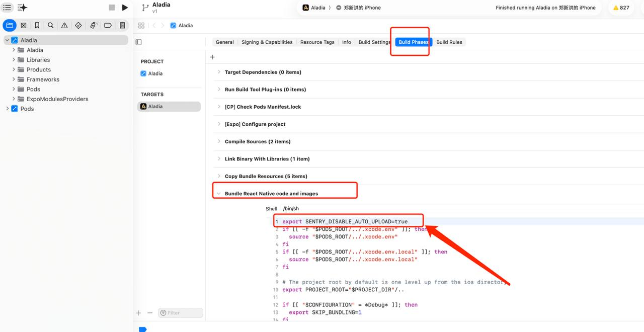
Task: Expand the Libraries folder chevron
Action: pos(14,59)
